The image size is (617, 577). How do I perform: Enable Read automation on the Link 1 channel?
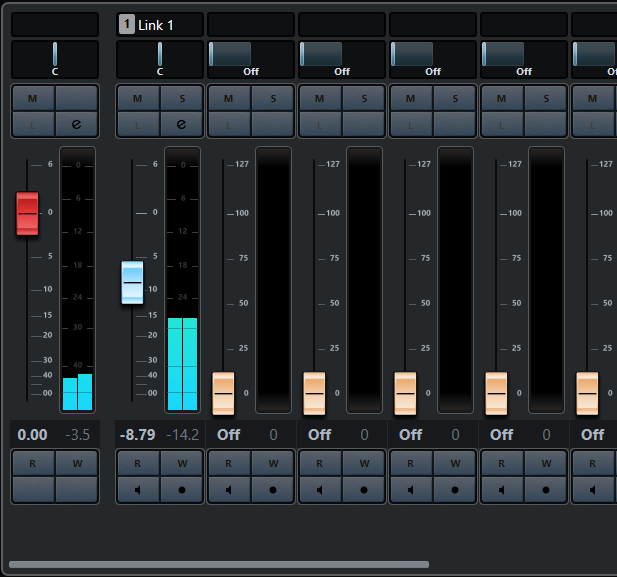pyautogui.click(x=138, y=463)
